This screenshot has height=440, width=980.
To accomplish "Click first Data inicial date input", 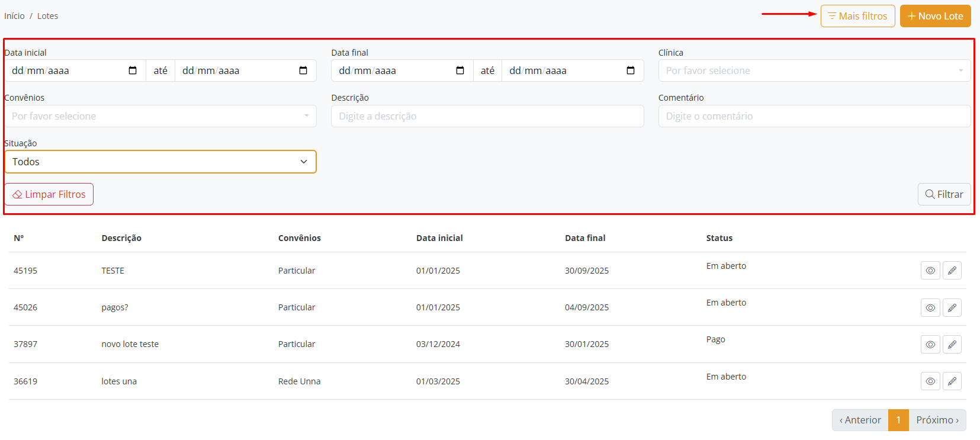I will point(75,70).
